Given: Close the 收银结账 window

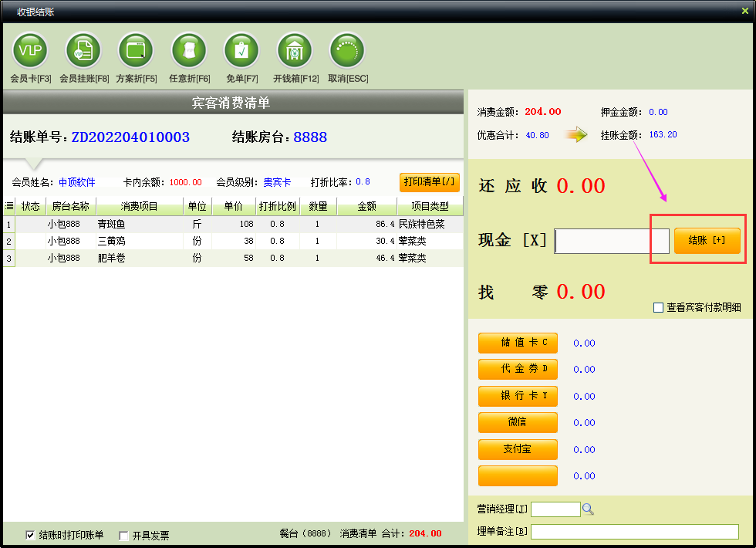Looking at the screenshot, I should click(x=745, y=11).
